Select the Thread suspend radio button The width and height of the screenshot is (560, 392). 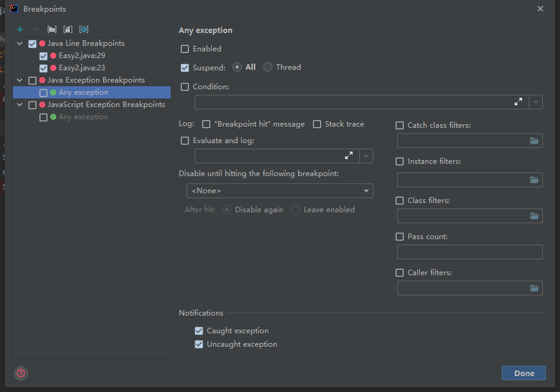click(x=267, y=67)
